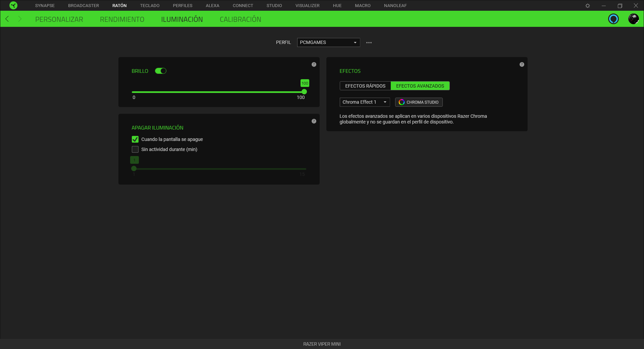Click RAZER VIPER MINI device label
Image resolution: width=644 pixels, height=349 pixels.
click(x=322, y=344)
